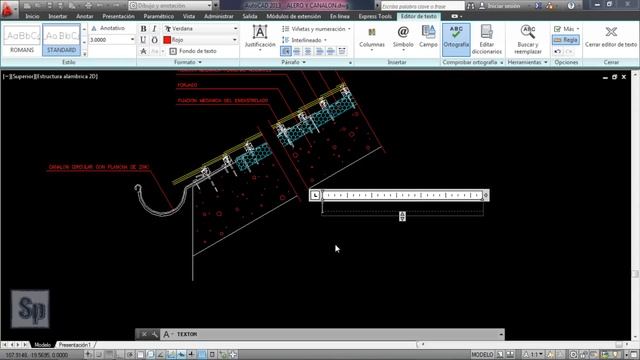
Task: Expand the Herramientas panel
Action: click(x=527, y=62)
